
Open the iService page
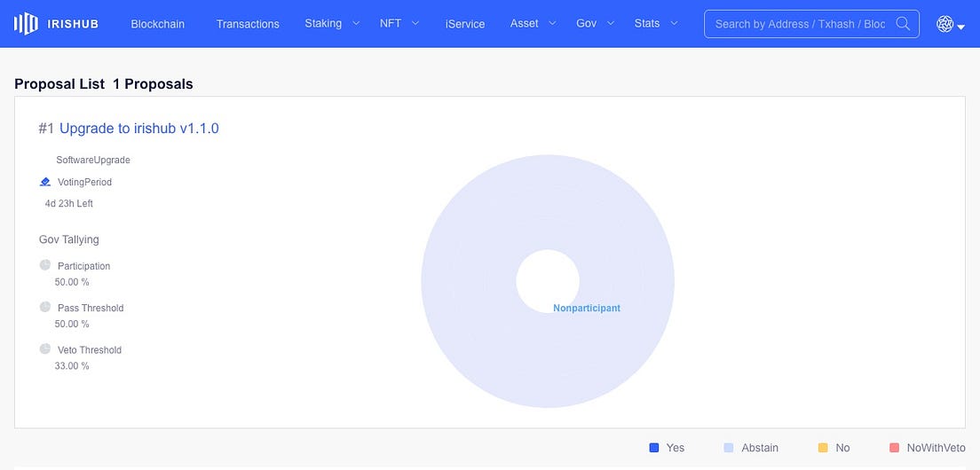click(x=465, y=24)
